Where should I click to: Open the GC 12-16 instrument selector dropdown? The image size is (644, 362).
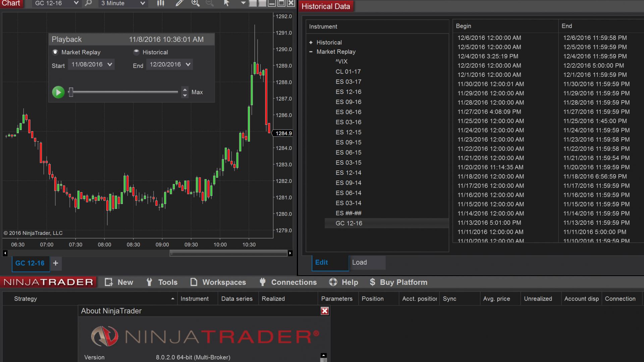coord(56,3)
